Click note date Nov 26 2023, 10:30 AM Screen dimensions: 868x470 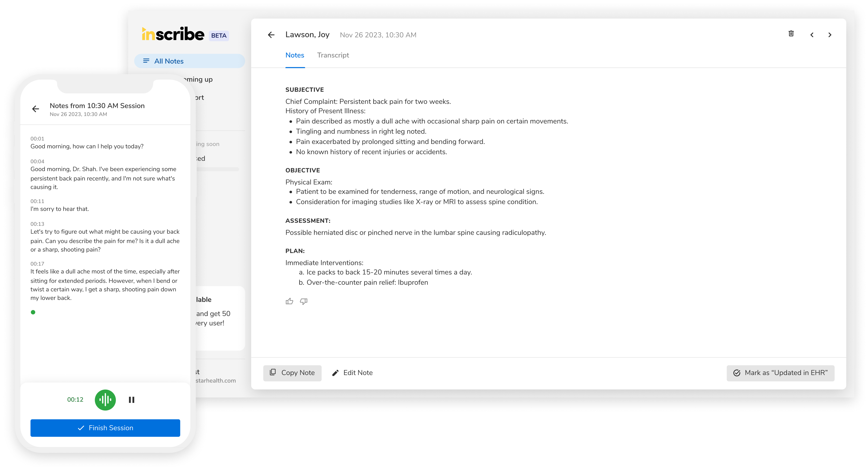(378, 35)
